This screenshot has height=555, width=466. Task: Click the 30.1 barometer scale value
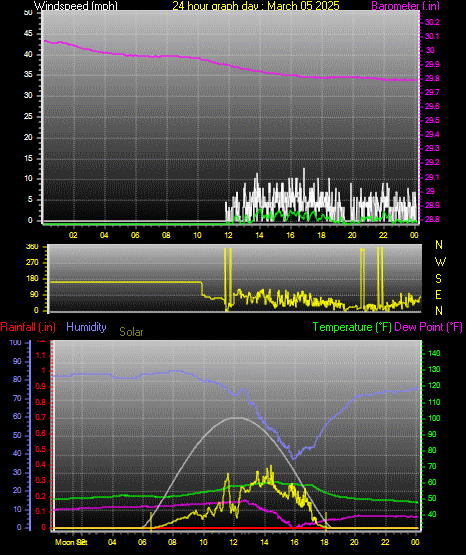click(432, 36)
